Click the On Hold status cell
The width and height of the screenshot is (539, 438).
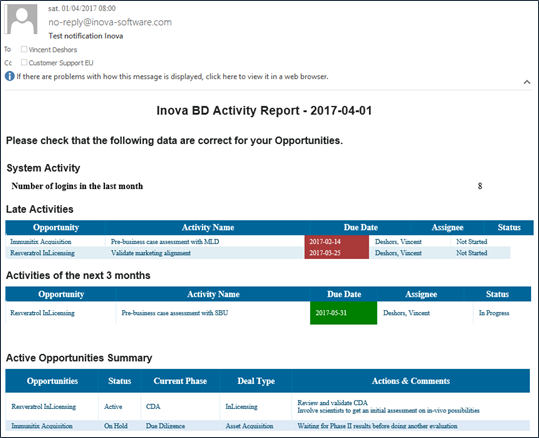[116, 426]
